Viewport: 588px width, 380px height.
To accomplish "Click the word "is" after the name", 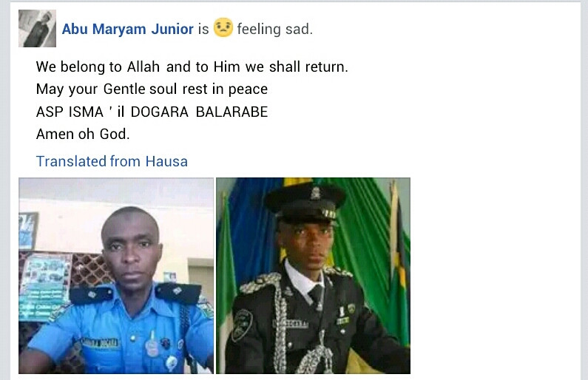I will point(203,29).
